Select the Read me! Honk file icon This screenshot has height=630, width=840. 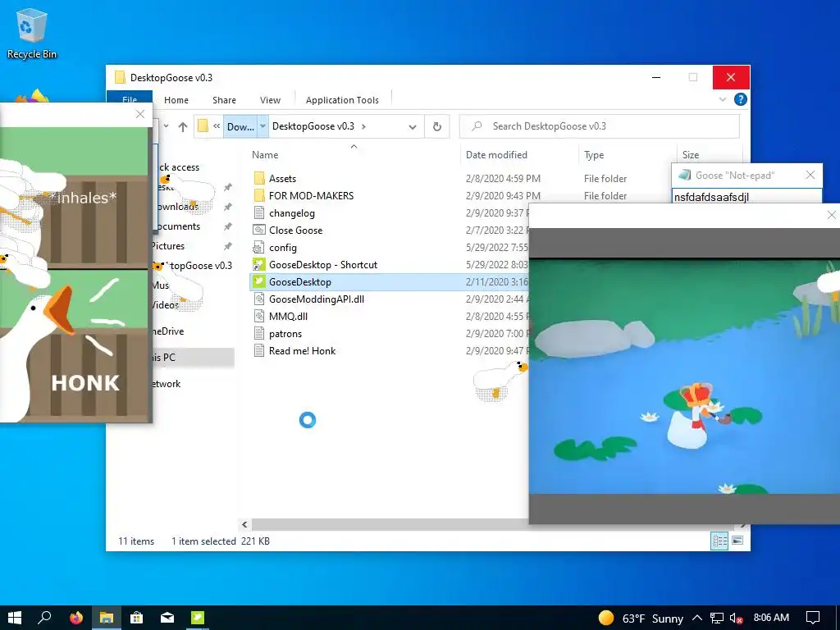coord(259,350)
